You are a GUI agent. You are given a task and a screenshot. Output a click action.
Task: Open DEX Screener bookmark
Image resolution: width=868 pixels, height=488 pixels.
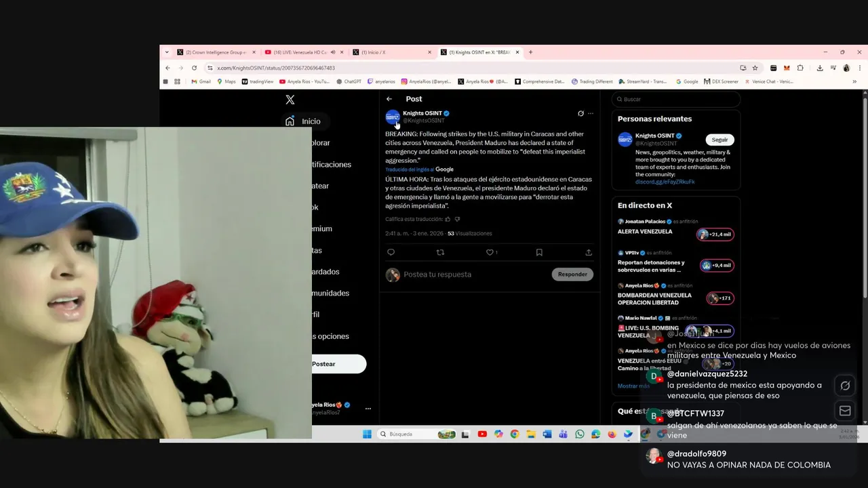pyautogui.click(x=721, y=81)
